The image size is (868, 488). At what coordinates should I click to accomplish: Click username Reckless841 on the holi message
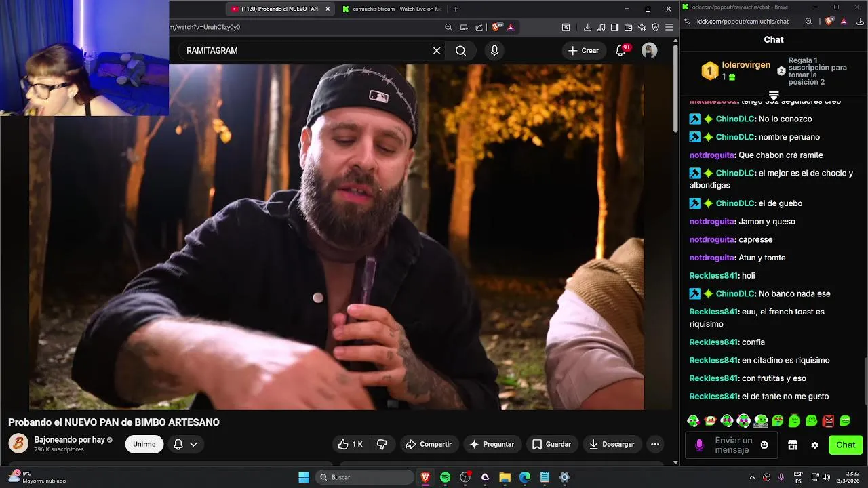(x=713, y=276)
